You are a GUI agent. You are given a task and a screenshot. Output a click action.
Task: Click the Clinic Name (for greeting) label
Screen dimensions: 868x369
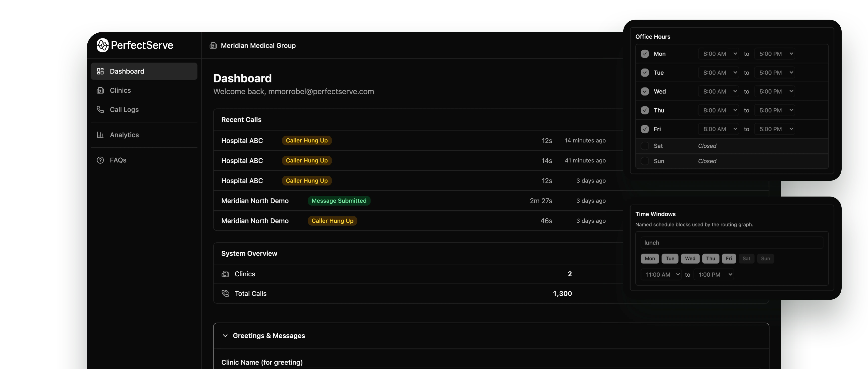coord(262,362)
